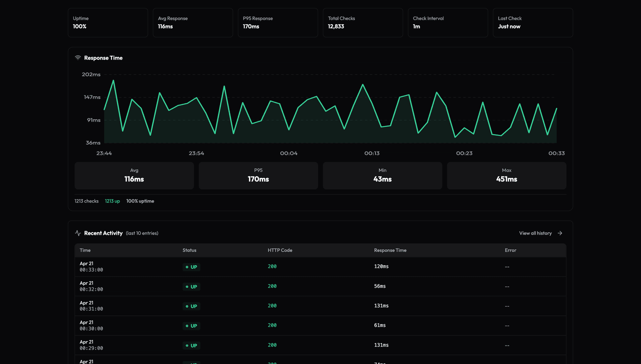The height and width of the screenshot is (364, 641).
Task: Click the Last Check Just now card
Action: [533, 23]
